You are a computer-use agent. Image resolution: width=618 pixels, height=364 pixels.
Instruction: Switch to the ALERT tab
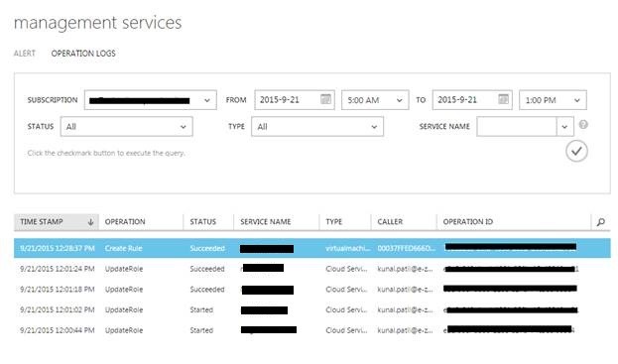(25, 54)
